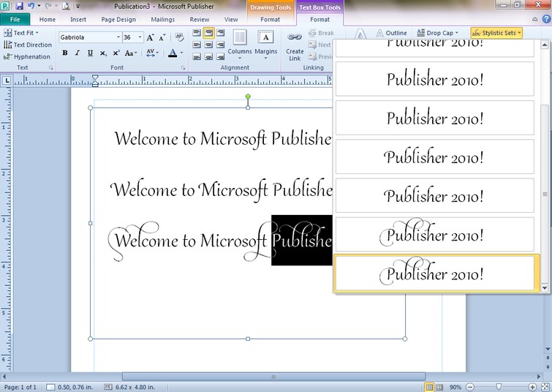
Task: Open Microsoft Publisher Help
Action: click(x=546, y=19)
